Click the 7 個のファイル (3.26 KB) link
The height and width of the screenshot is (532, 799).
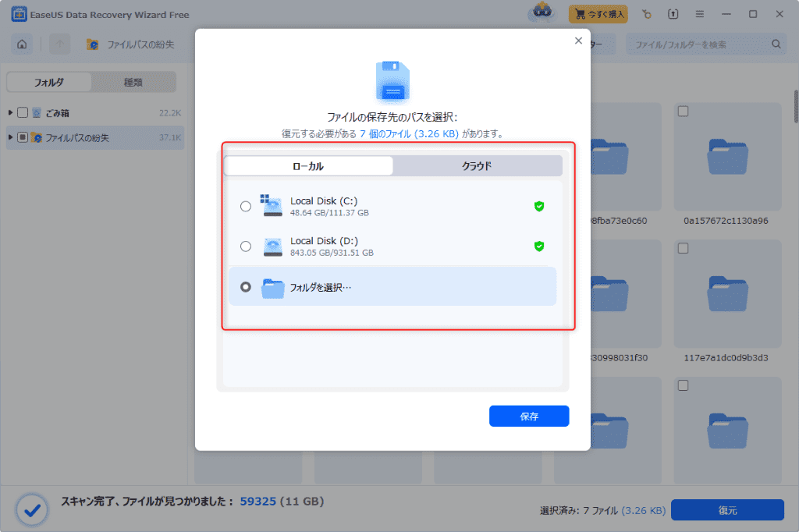(409, 133)
